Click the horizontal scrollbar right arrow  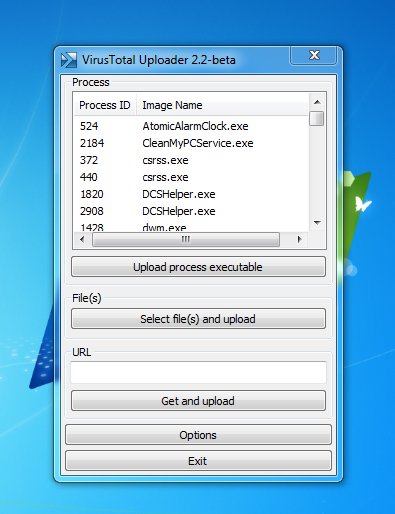[299, 239]
